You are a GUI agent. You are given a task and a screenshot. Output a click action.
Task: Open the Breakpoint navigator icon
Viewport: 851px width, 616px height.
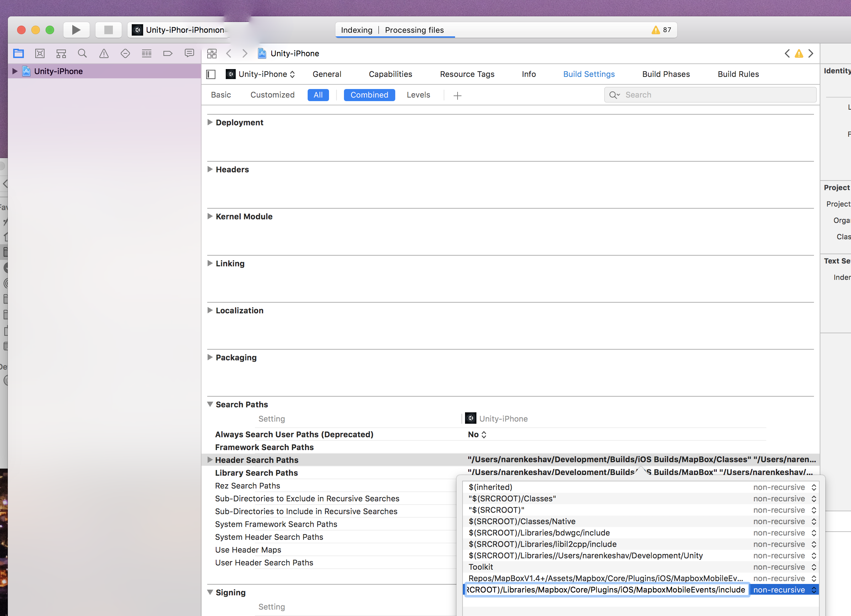168,54
